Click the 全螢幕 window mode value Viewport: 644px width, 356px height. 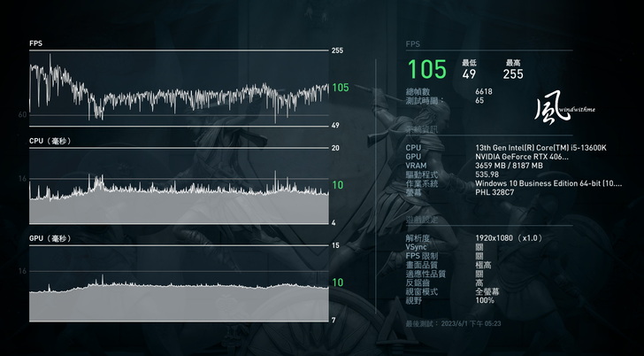click(487, 292)
